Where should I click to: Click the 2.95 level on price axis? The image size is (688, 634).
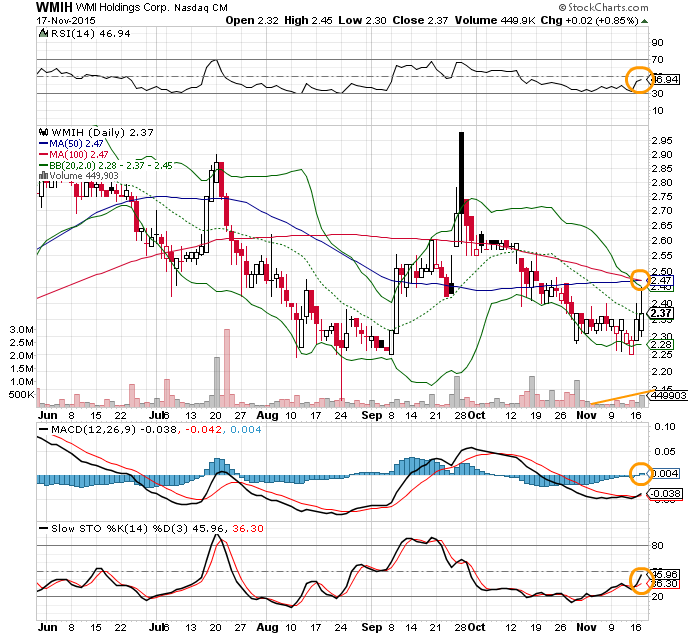coord(662,141)
